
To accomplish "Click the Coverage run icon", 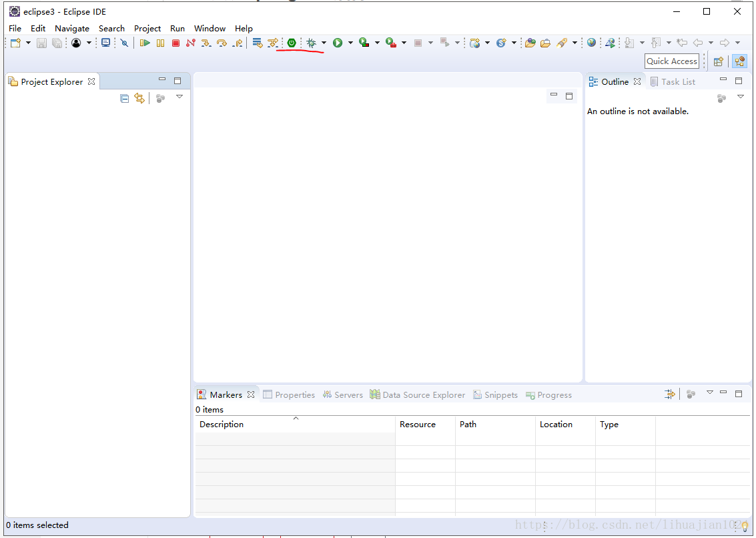I will click(364, 43).
